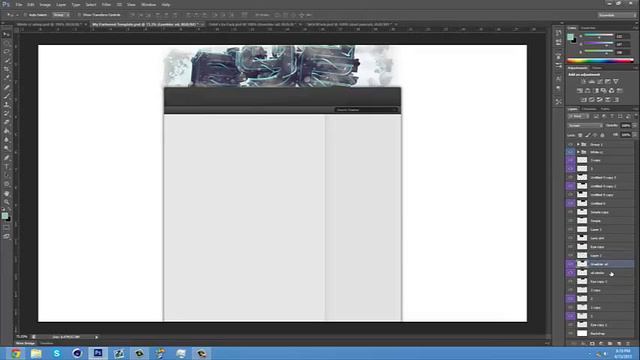Toggle visibility of second layer group
Screen dimensions: 640x360
tap(570, 152)
